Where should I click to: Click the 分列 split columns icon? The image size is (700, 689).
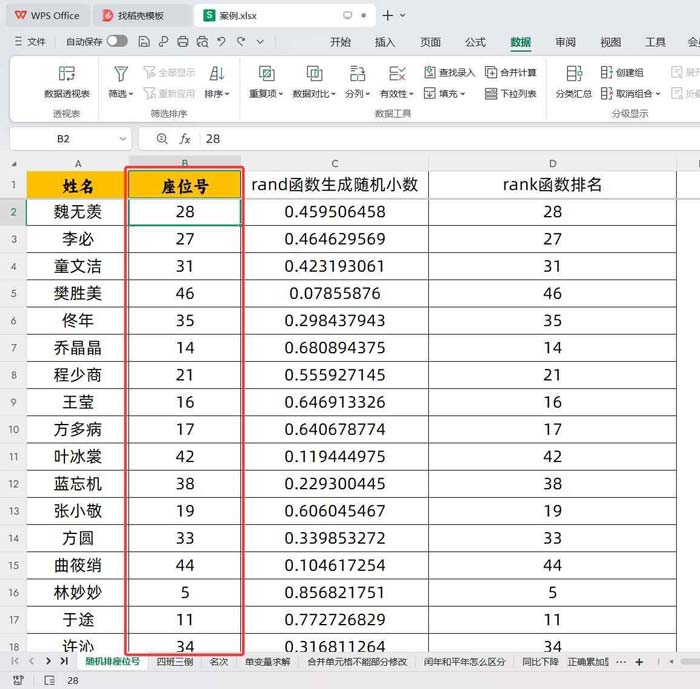tap(358, 74)
